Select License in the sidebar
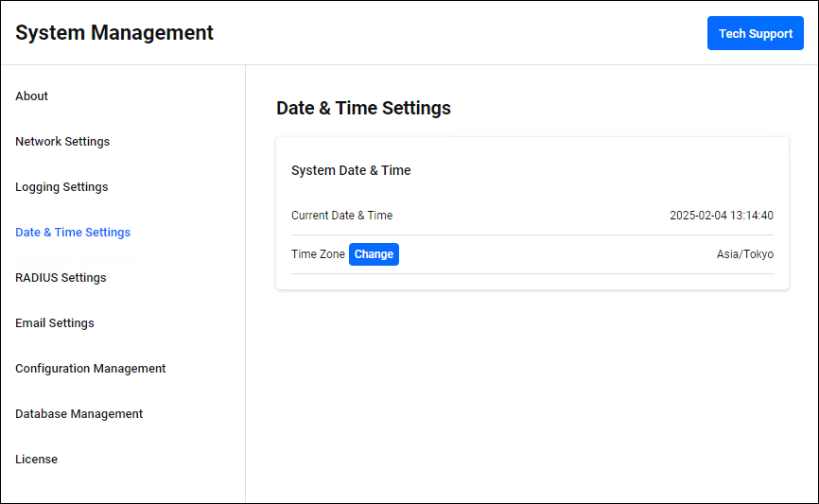Screen dimensions: 819x504 click(37, 460)
